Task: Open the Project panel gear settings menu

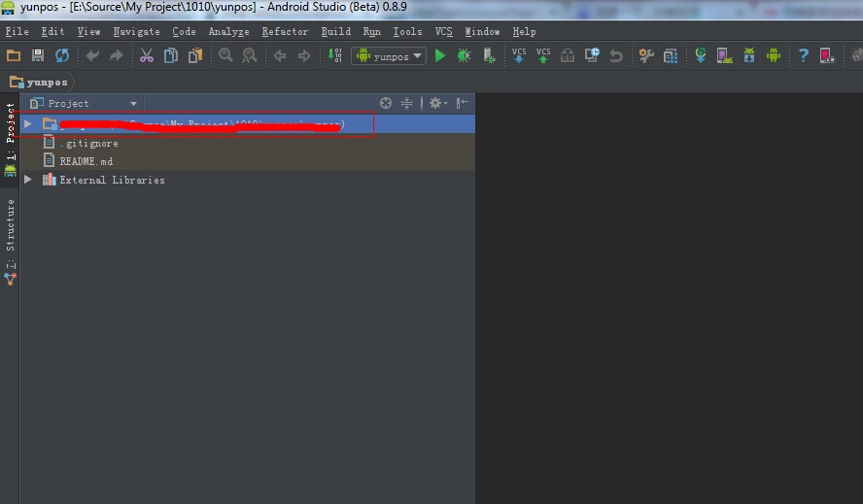Action: pyautogui.click(x=438, y=103)
